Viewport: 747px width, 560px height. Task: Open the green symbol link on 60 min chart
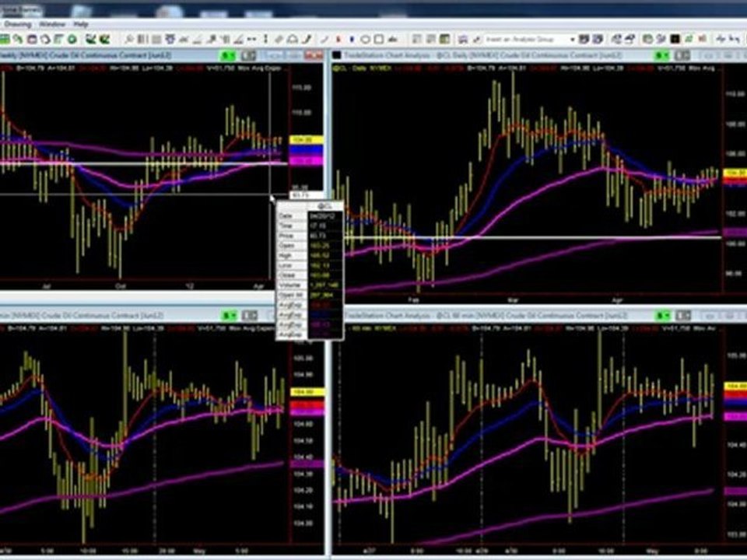click(x=663, y=316)
